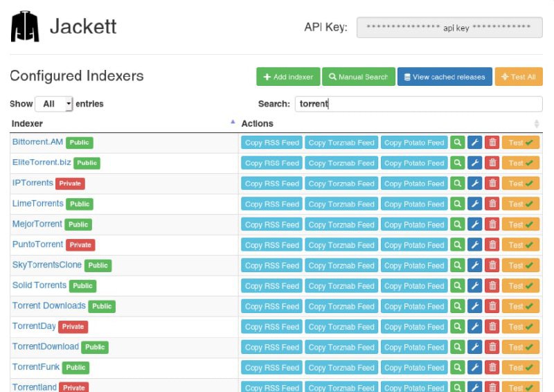Screen dimensions: 554x392
Task: Trash the IPTorrents indexer
Action: click(x=492, y=184)
